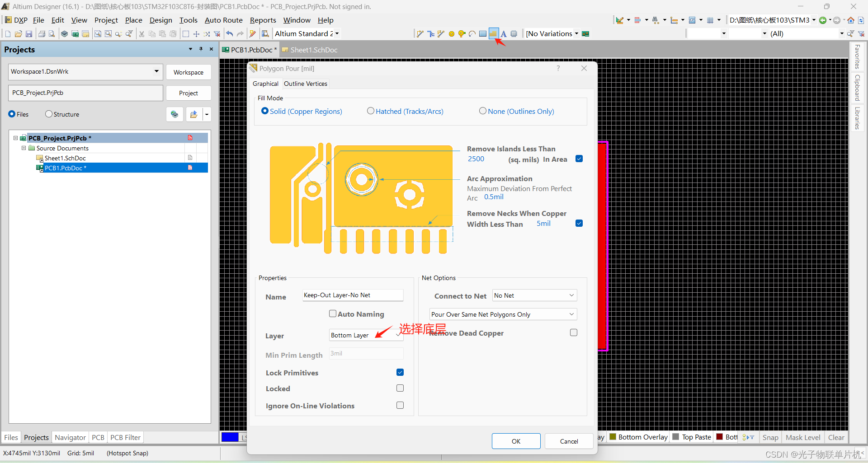Select the Place String text tool

tap(504, 34)
